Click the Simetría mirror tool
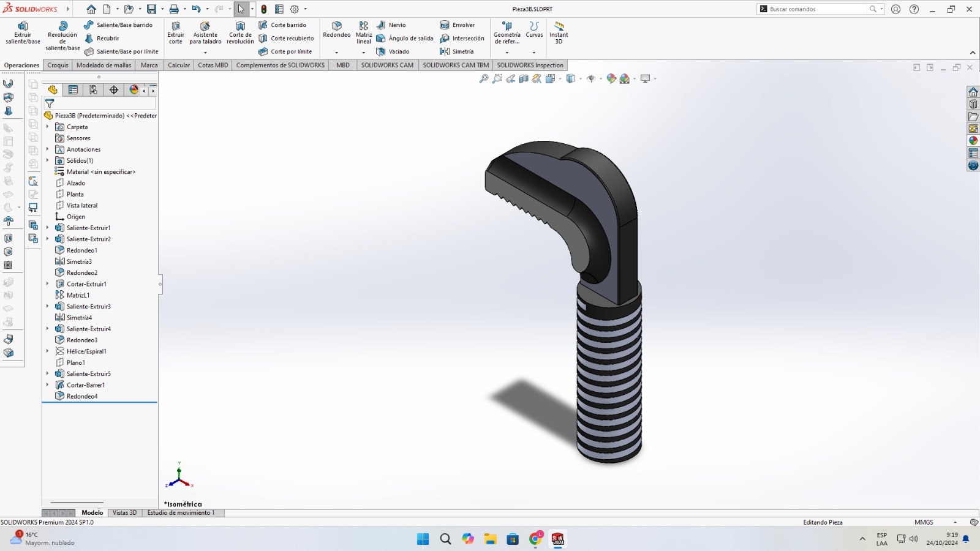 (457, 51)
